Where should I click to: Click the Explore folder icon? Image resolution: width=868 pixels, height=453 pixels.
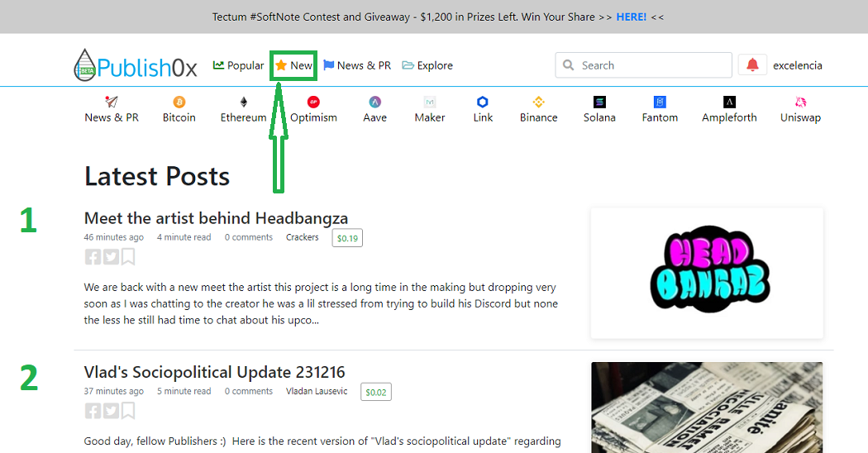(408, 65)
